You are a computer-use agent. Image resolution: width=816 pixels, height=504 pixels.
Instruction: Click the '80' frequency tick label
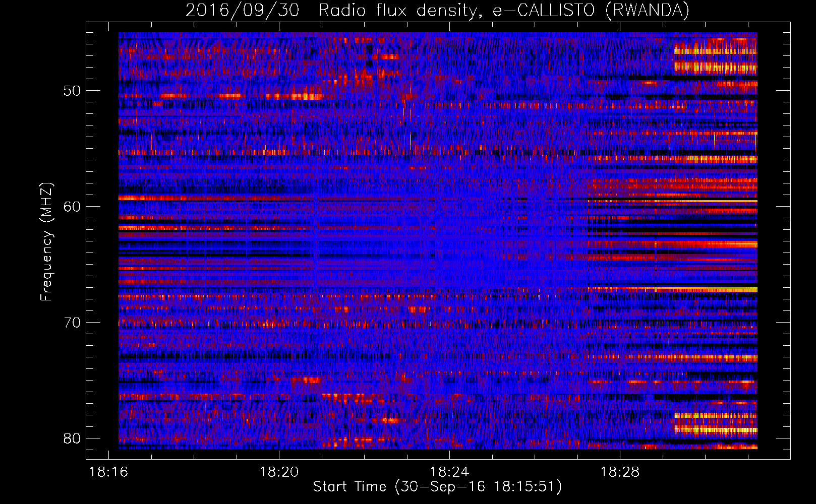point(72,438)
